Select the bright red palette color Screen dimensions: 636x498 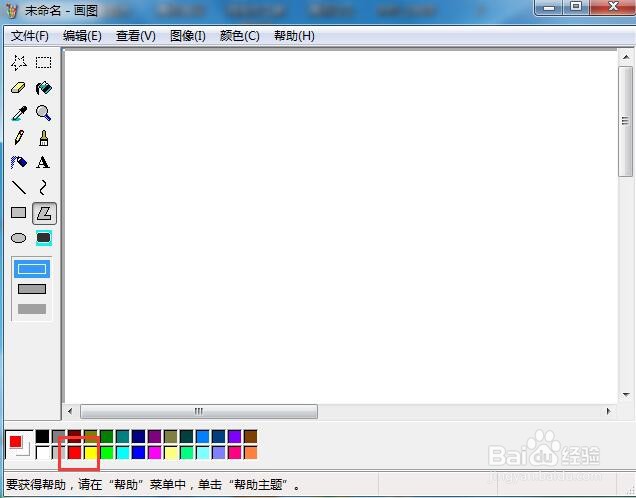click(74, 452)
